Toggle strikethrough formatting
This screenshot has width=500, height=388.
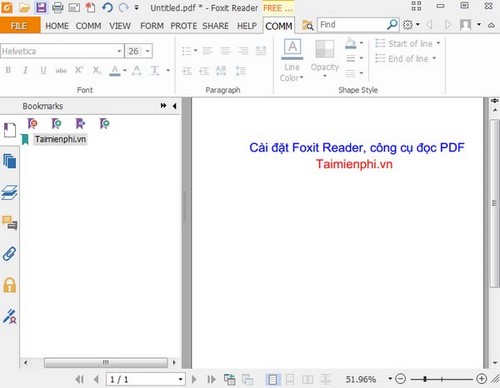61,70
